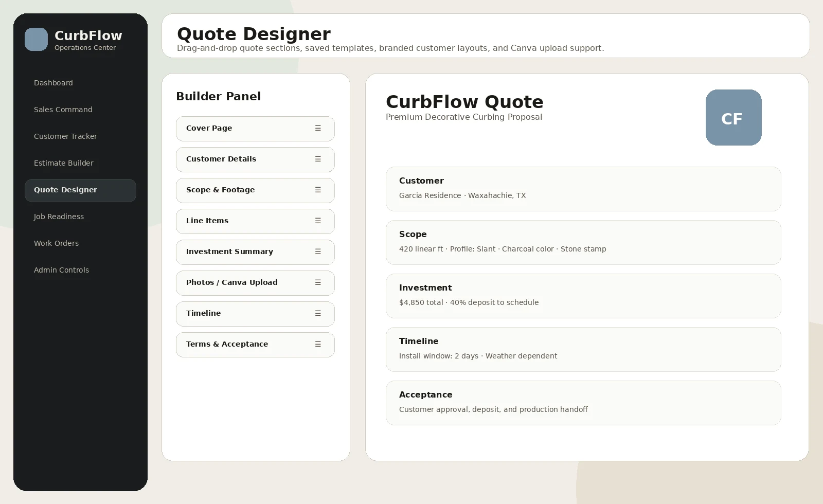Select Quote Designer nav item

pyautogui.click(x=80, y=190)
